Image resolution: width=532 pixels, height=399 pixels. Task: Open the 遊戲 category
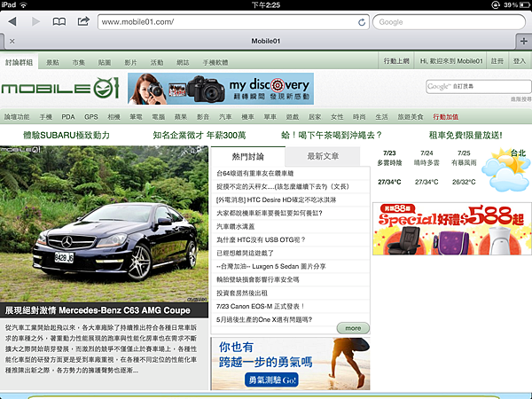[293, 117]
